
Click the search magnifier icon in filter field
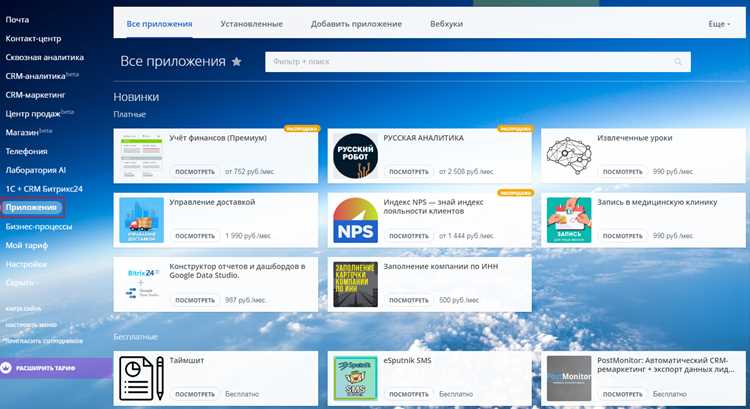tap(678, 62)
